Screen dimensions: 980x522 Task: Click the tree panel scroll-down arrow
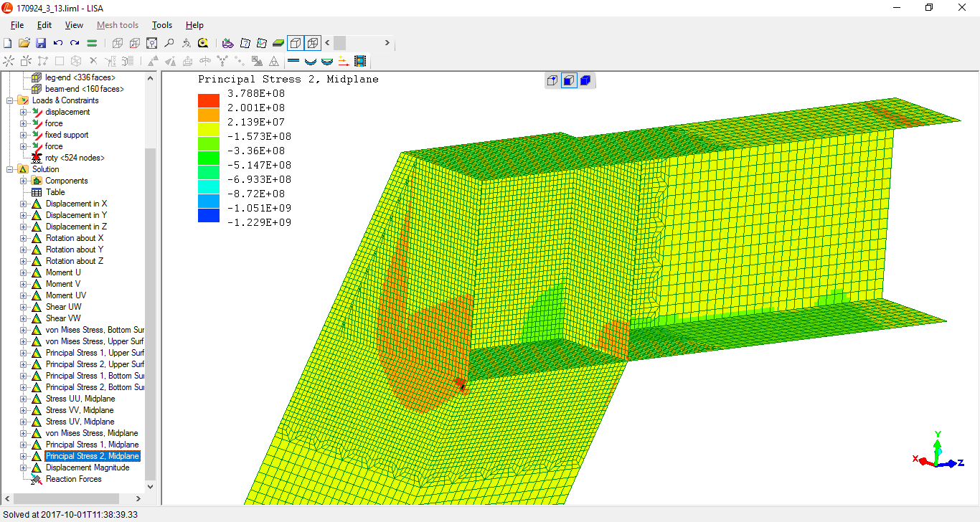click(150, 487)
